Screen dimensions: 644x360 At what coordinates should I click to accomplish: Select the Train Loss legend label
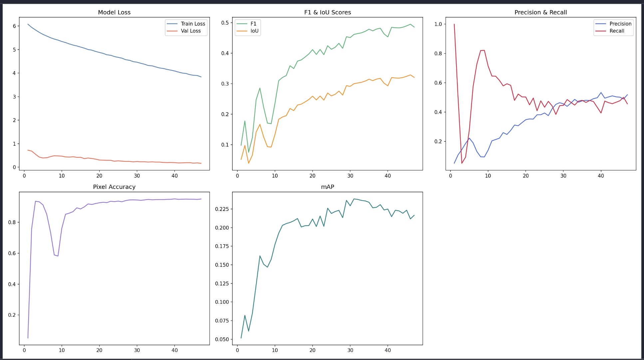coord(193,24)
